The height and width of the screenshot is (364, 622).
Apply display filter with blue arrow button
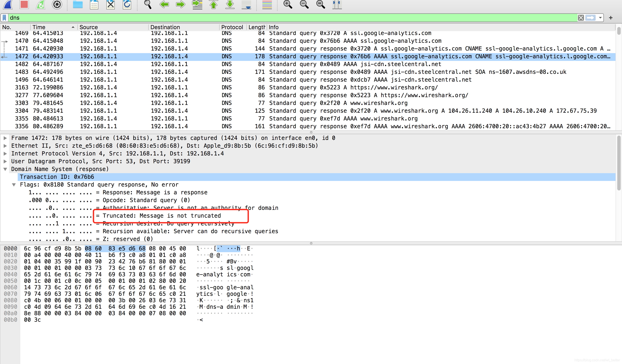click(x=590, y=18)
